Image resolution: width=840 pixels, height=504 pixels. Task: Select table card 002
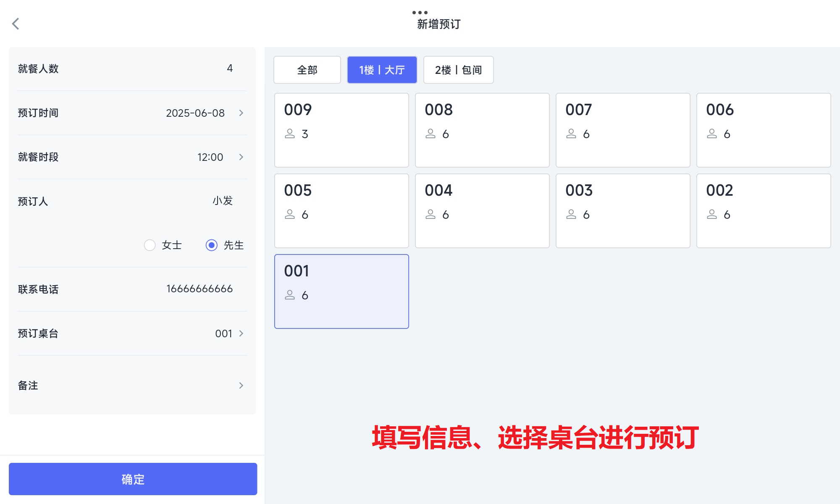pyautogui.click(x=764, y=211)
